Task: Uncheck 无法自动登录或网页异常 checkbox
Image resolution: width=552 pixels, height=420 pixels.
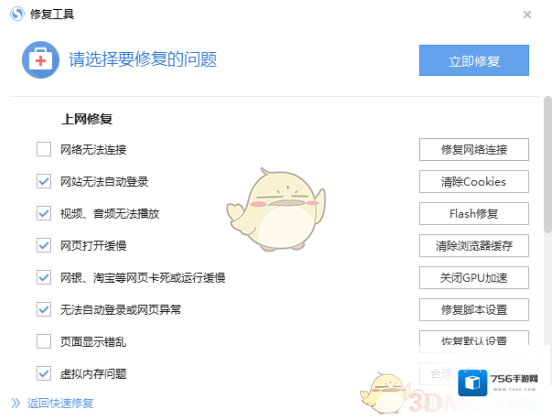Action: click(44, 309)
